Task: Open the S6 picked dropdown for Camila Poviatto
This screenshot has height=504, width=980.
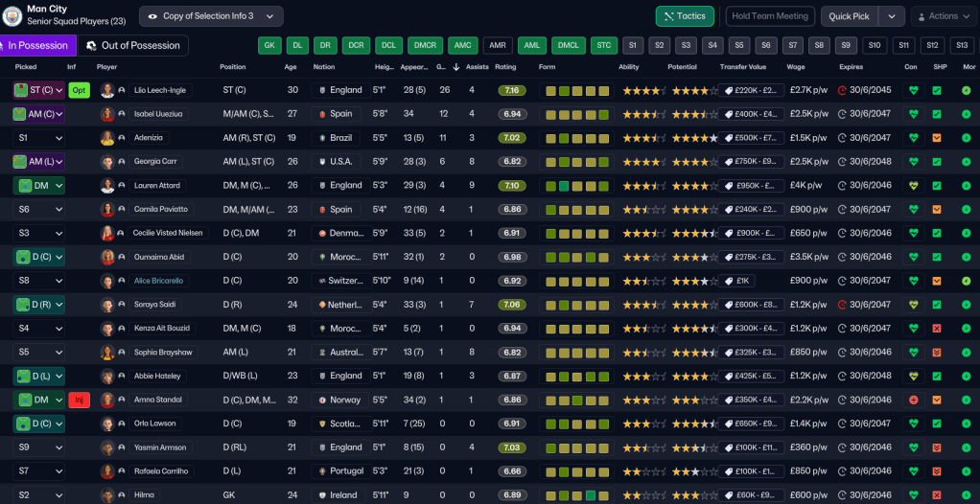Action: click(38, 209)
